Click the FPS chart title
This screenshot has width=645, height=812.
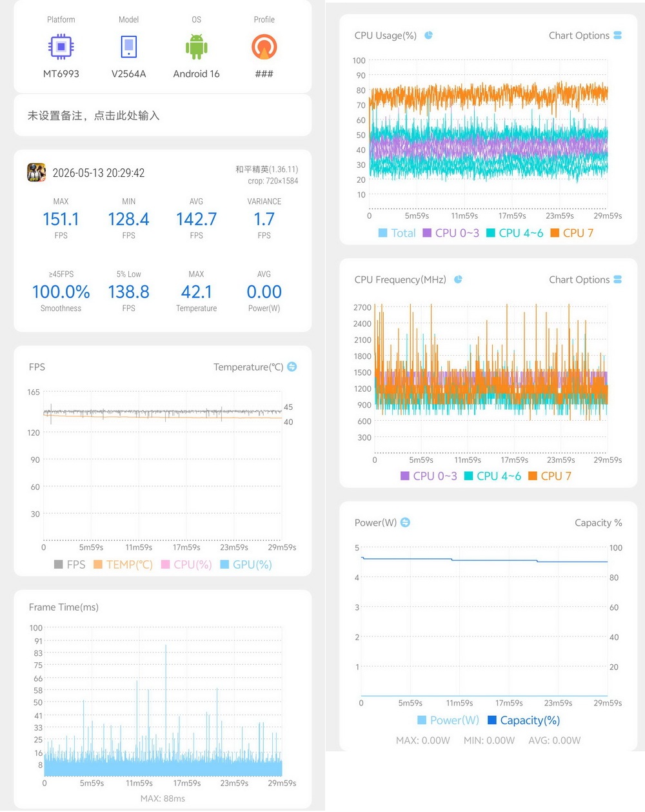click(37, 367)
